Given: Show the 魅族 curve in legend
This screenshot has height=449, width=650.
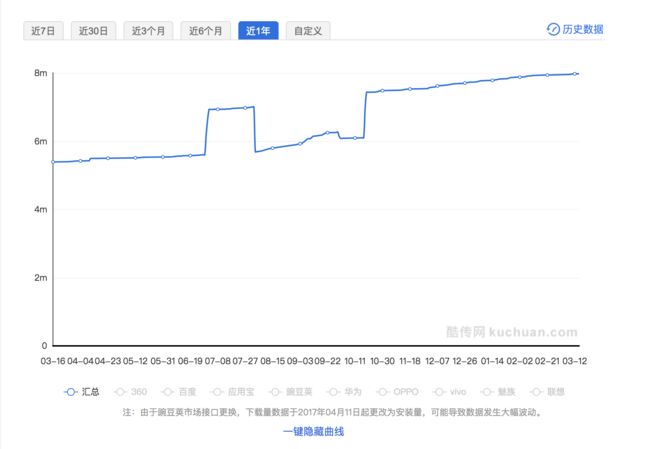Looking at the screenshot, I should pos(498,392).
